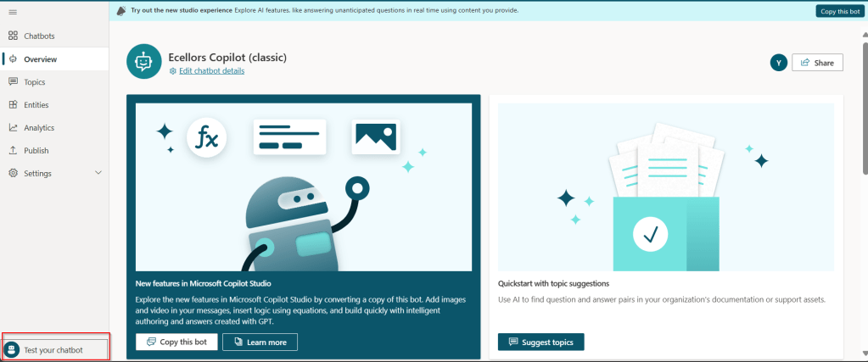Click the Y user avatar circle

(x=778, y=63)
